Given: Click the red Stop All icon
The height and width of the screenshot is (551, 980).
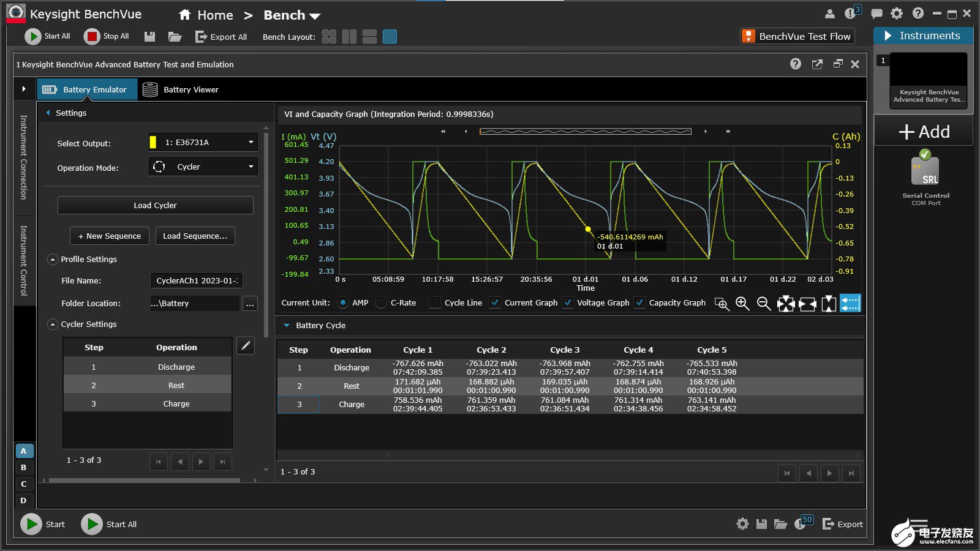Looking at the screenshot, I should [x=92, y=37].
